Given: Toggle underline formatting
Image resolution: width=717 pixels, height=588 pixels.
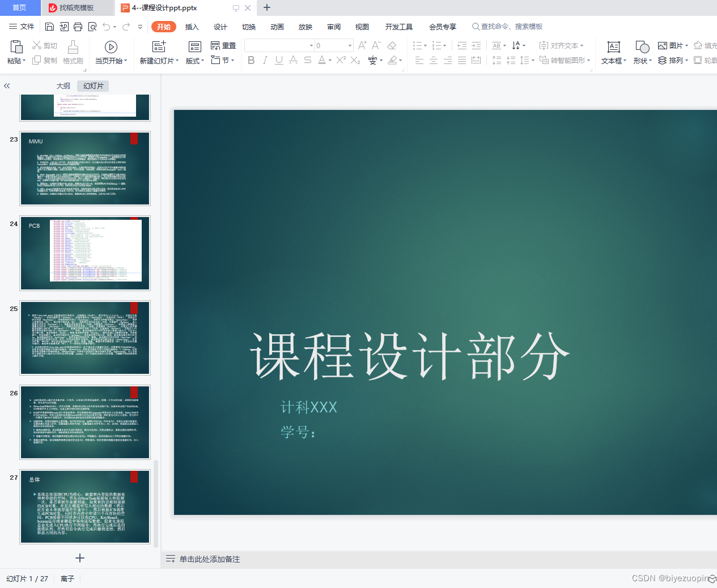Looking at the screenshot, I should click(278, 60).
